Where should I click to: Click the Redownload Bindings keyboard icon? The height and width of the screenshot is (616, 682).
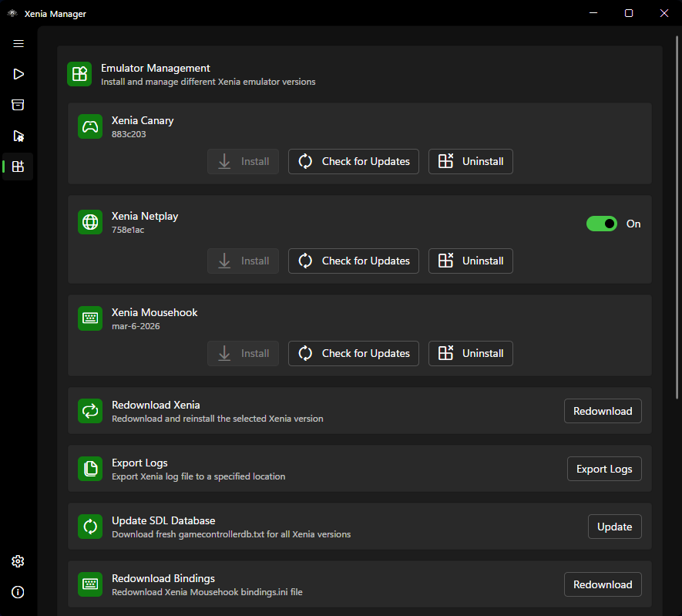coord(90,584)
